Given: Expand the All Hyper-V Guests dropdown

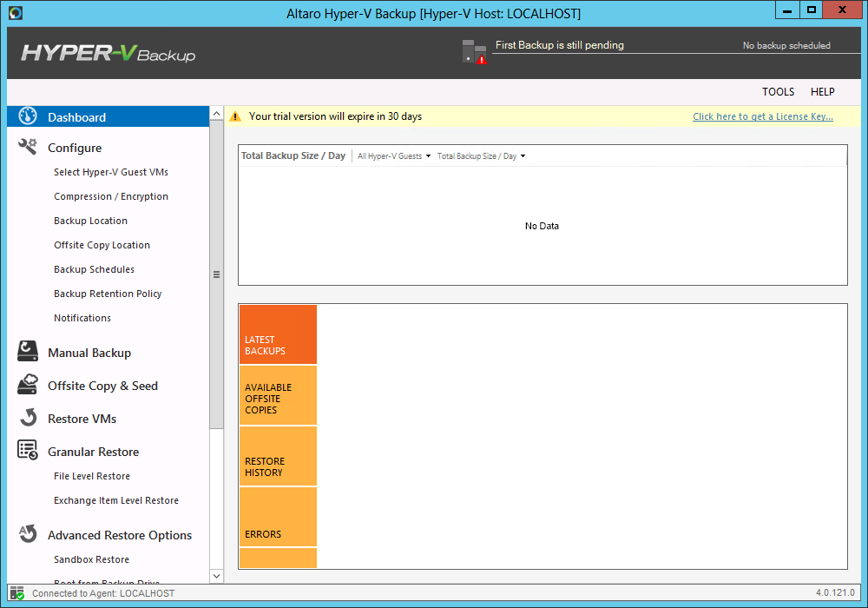Looking at the screenshot, I should tap(393, 156).
